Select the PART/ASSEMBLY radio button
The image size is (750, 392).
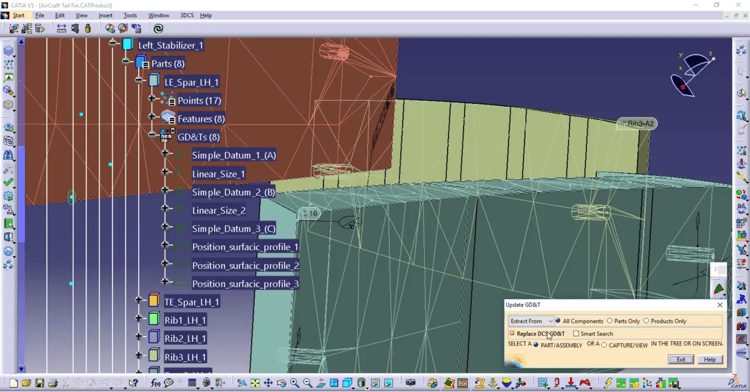click(536, 345)
